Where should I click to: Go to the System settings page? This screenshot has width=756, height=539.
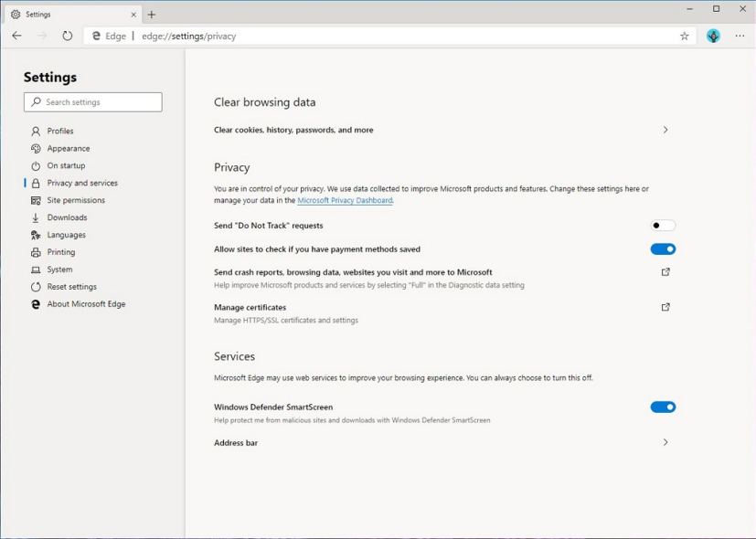[59, 269]
